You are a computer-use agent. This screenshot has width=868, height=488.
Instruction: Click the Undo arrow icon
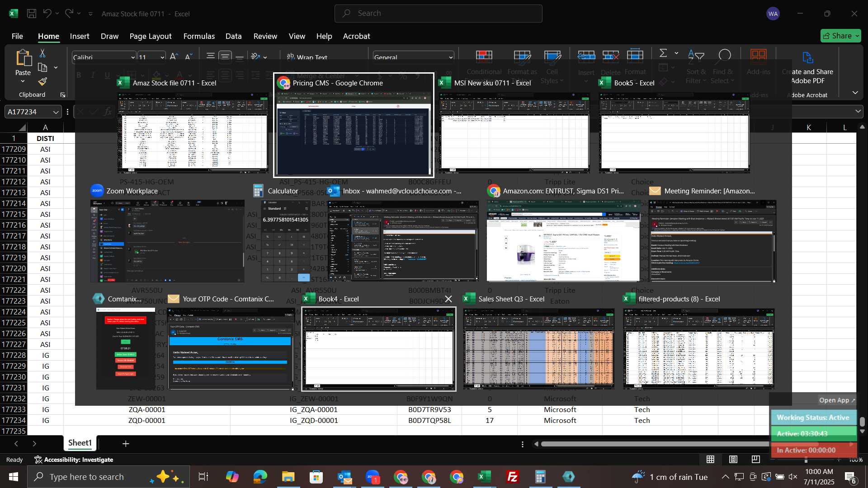[x=47, y=14]
